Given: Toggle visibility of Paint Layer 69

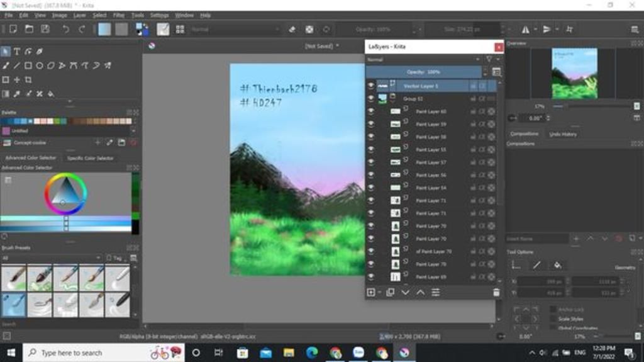Looking at the screenshot, I should click(371, 277).
